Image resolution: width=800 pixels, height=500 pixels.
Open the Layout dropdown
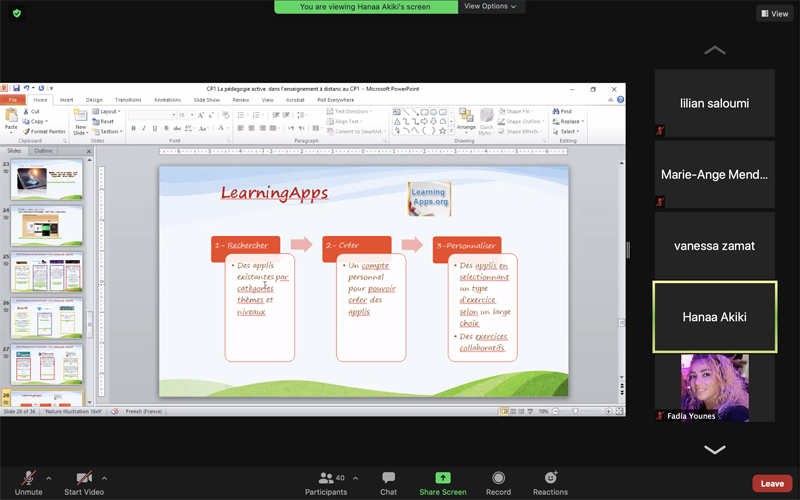click(107, 111)
